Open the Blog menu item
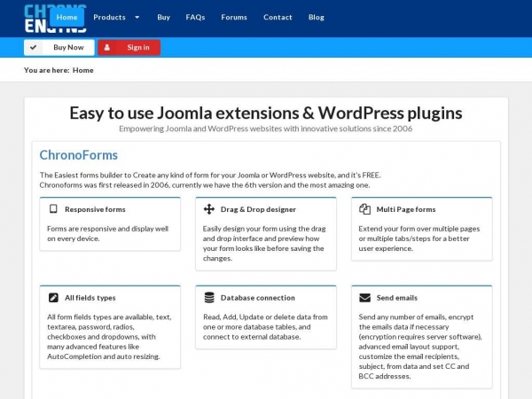 point(317,18)
